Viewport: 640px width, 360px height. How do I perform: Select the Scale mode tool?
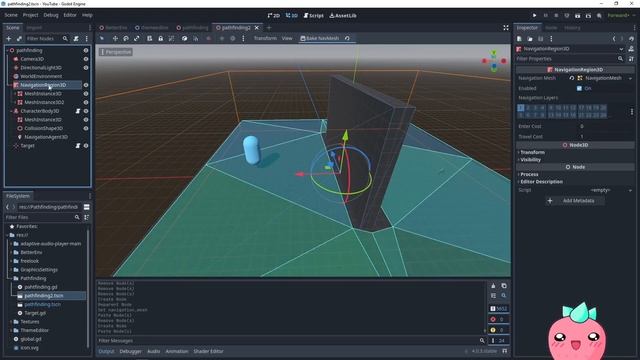(136, 38)
